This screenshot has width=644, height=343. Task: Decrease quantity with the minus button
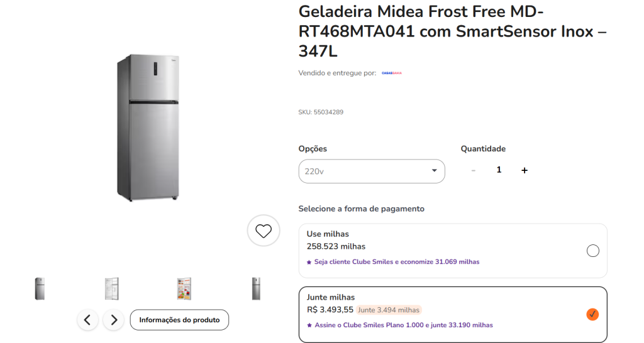pos(474,170)
